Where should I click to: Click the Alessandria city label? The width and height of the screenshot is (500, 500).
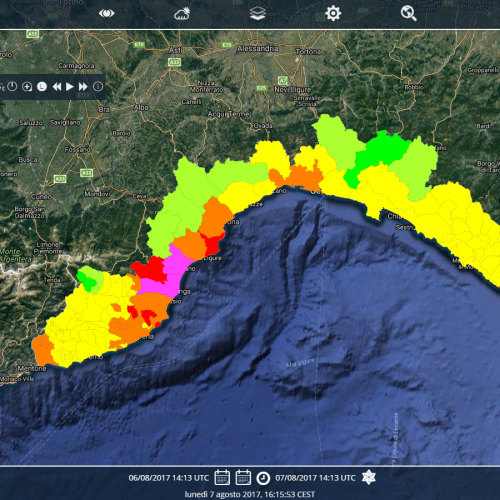coord(257,49)
